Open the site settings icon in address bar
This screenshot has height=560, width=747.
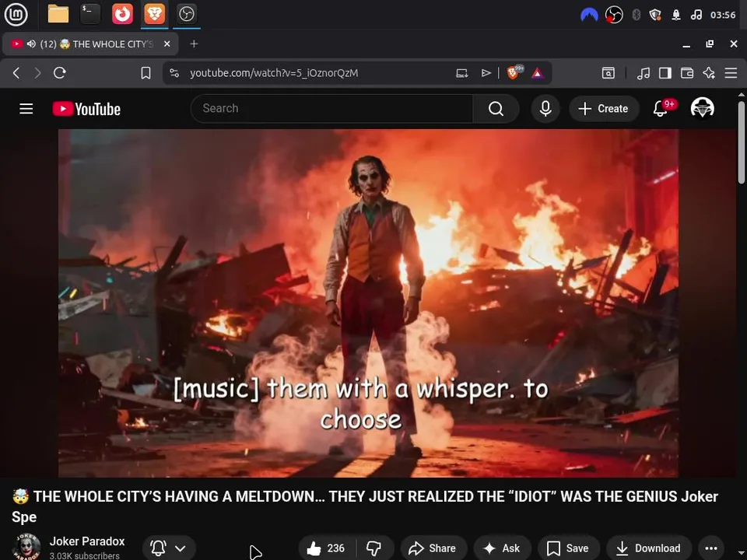(174, 73)
